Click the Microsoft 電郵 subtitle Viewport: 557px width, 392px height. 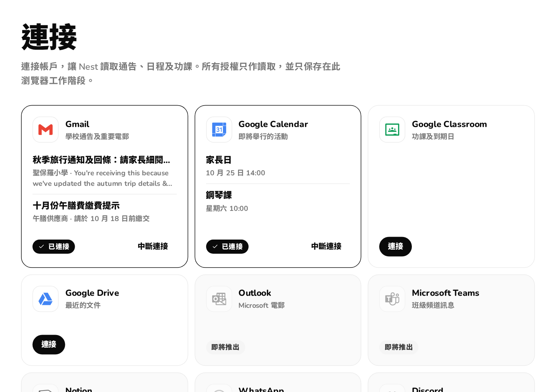(262, 305)
